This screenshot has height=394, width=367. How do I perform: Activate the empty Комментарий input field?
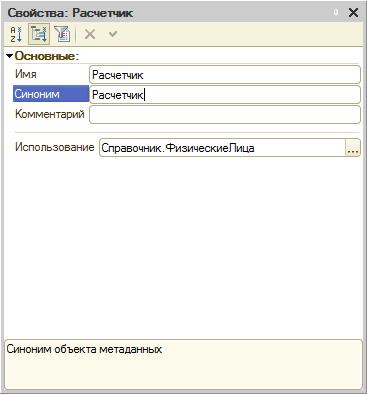[225, 115]
